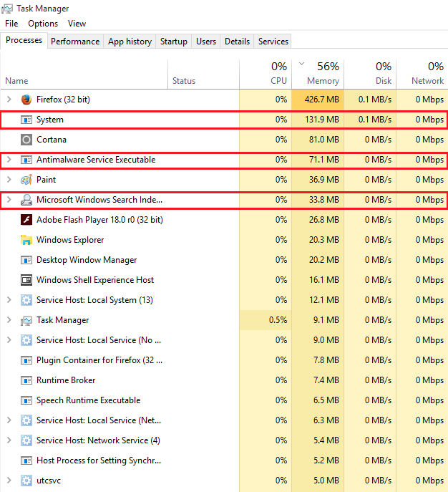Expand the Microsoft Windows Search Indexer row
The height and width of the screenshot is (492, 448).
pyautogui.click(x=9, y=200)
